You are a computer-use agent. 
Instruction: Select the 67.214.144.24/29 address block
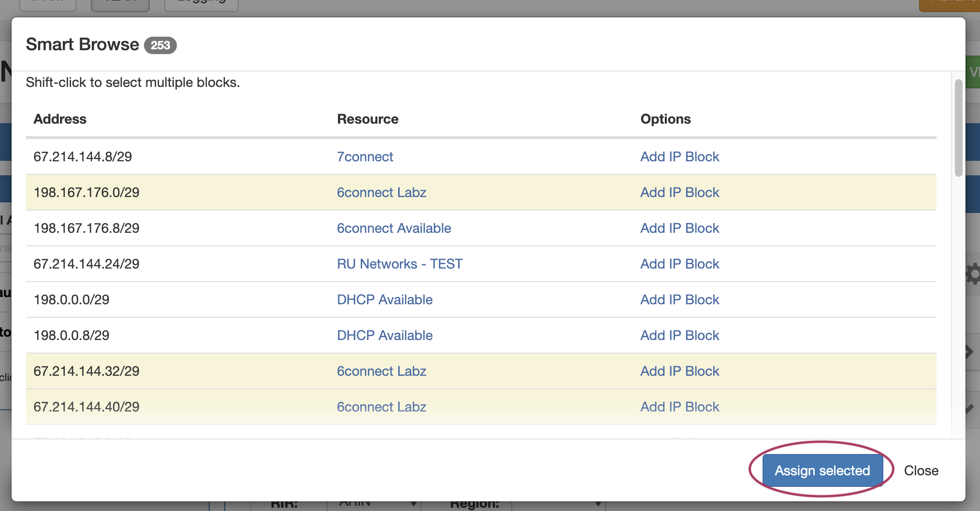point(86,264)
